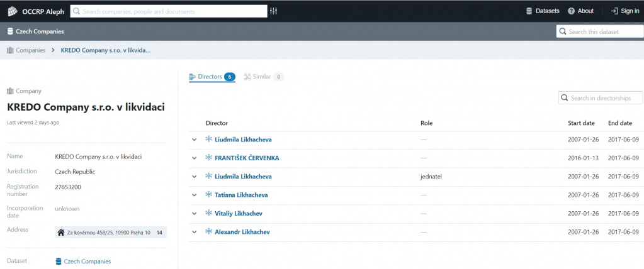Open Companies breadcrumb link

coord(30,50)
